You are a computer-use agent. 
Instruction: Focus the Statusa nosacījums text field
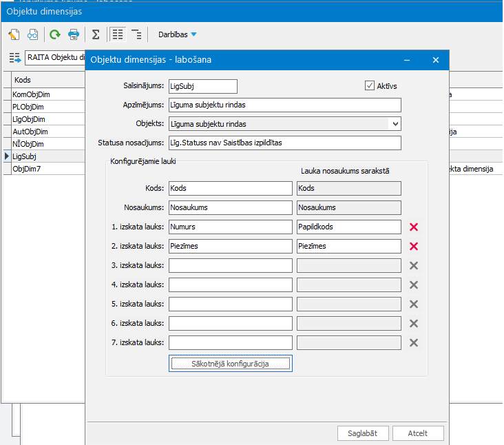click(x=284, y=143)
